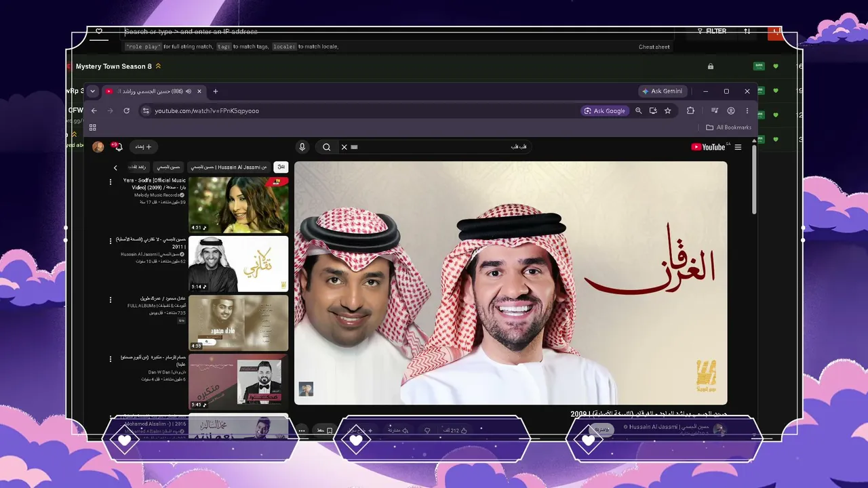The height and width of the screenshot is (488, 868).
Task: Click the YouTube logo
Action: (710, 147)
